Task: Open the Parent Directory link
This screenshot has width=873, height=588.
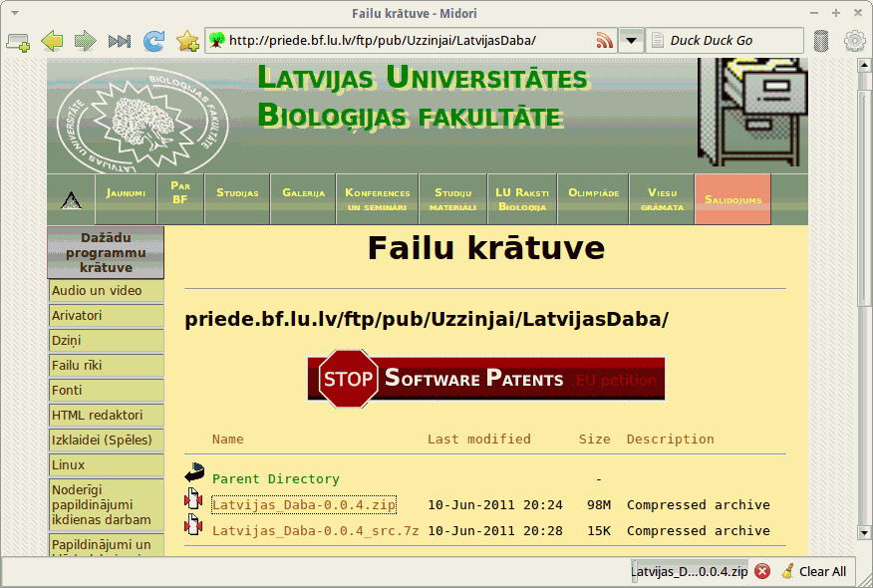Action: click(276, 479)
